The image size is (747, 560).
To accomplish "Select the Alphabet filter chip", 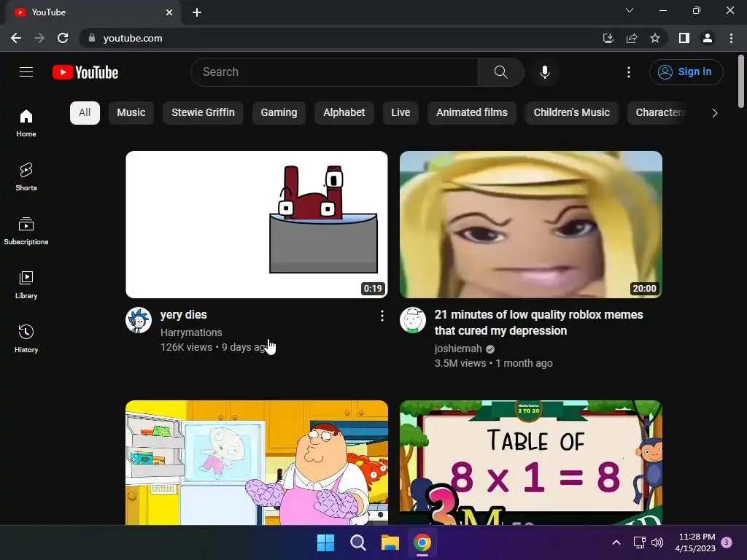I will [x=344, y=113].
